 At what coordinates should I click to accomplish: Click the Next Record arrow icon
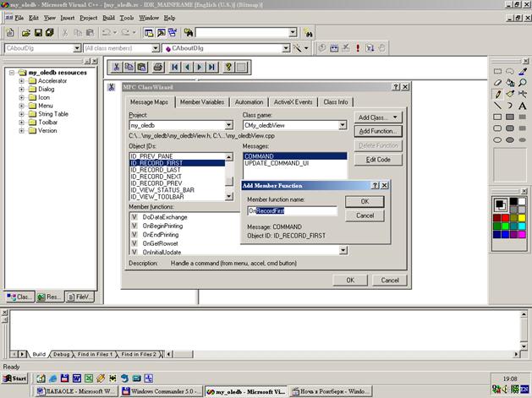pos(200,67)
